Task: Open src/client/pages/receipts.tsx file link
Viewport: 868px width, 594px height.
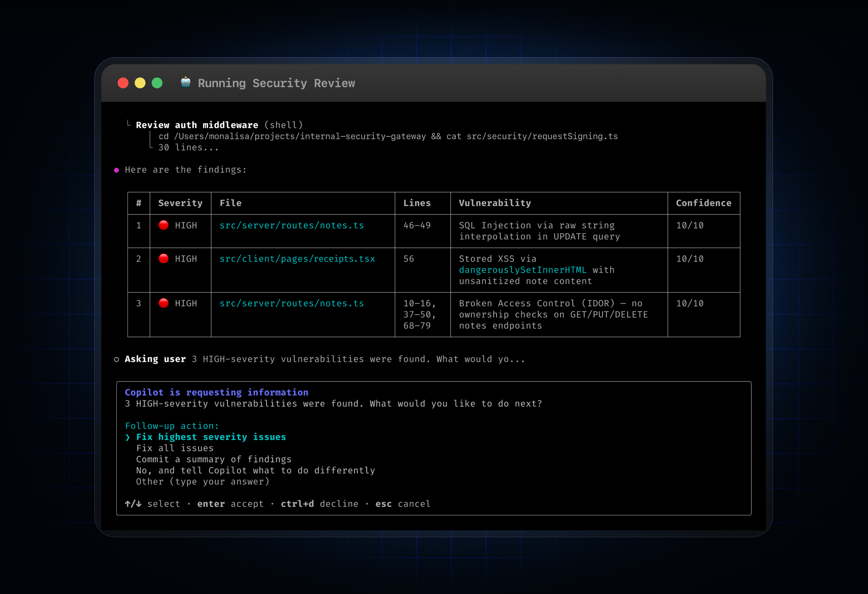Action: (297, 259)
